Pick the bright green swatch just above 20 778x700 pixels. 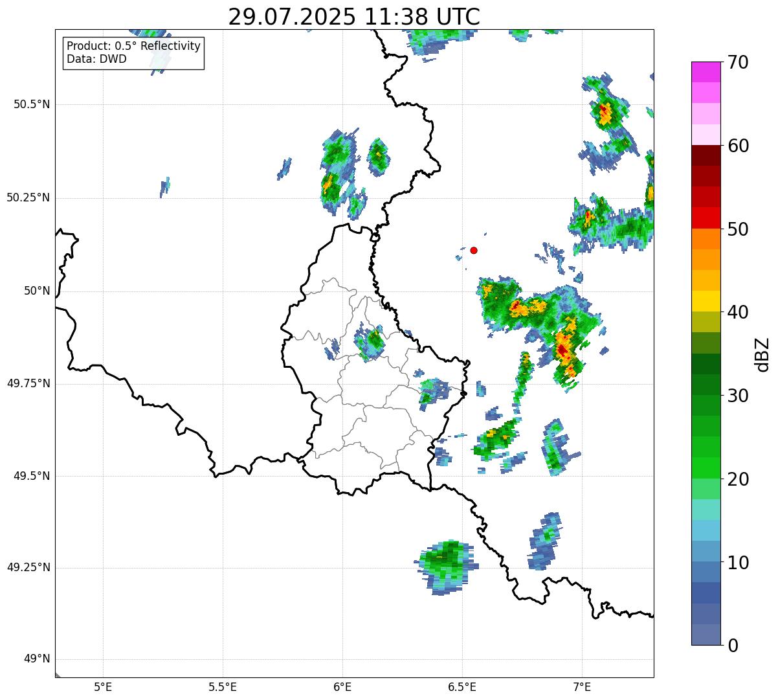click(706, 468)
